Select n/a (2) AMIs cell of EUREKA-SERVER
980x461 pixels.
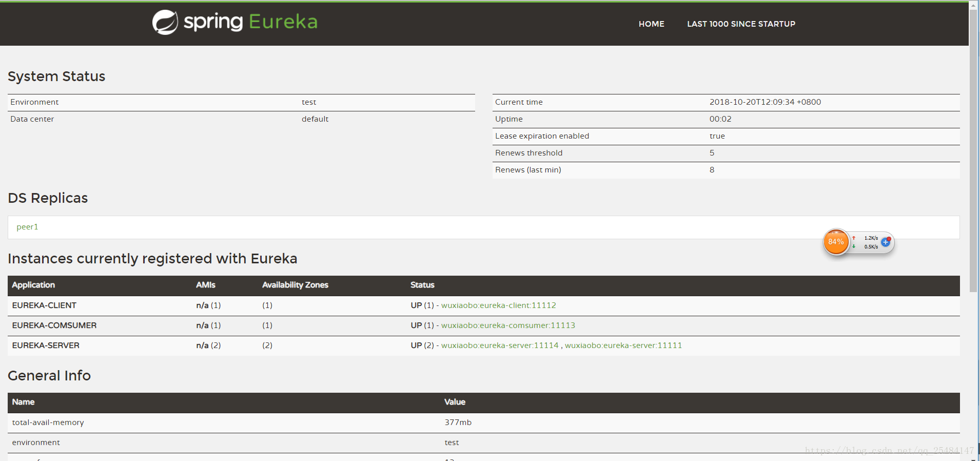click(208, 345)
